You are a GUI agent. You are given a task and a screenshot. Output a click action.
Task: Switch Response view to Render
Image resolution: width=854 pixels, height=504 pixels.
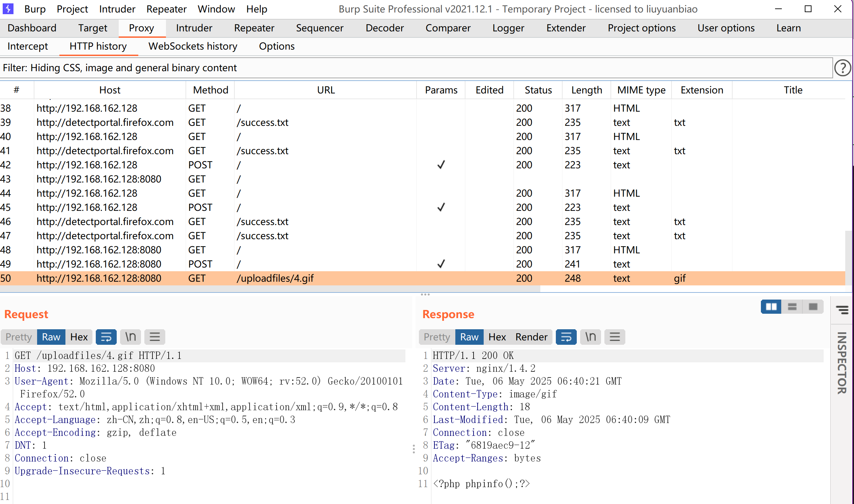pyautogui.click(x=531, y=337)
